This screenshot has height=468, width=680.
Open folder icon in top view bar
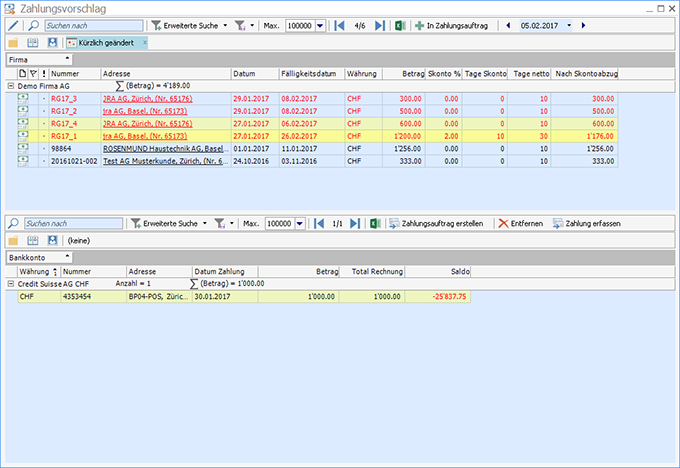click(13, 43)
